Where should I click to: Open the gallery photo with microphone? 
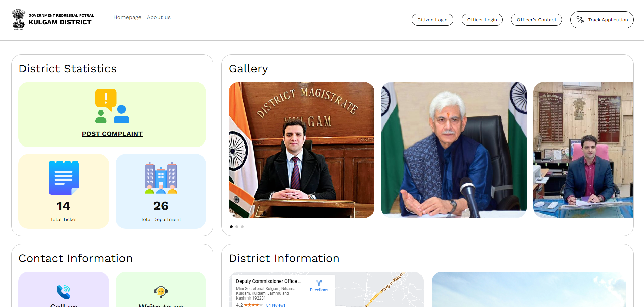(x=453, y=150)
